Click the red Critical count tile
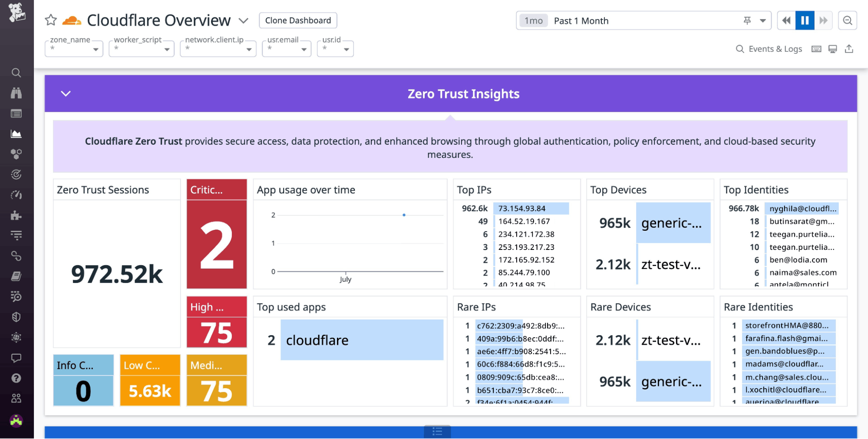The height and width of the screenshot is (439, 868). pyautogui.click(x=217, y=243)
